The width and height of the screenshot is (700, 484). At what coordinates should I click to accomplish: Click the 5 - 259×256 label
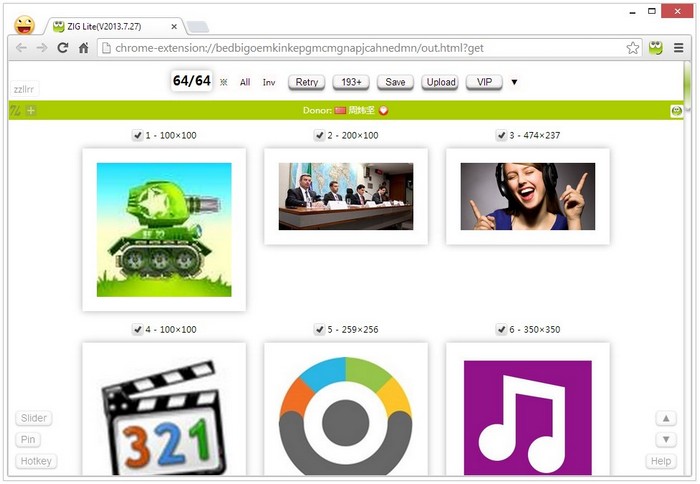(x=353, y=330)
